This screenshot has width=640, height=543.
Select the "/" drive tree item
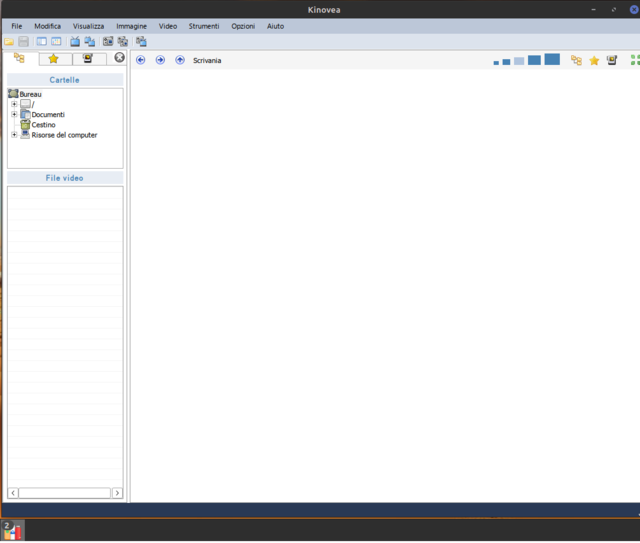tap(33, 104)
